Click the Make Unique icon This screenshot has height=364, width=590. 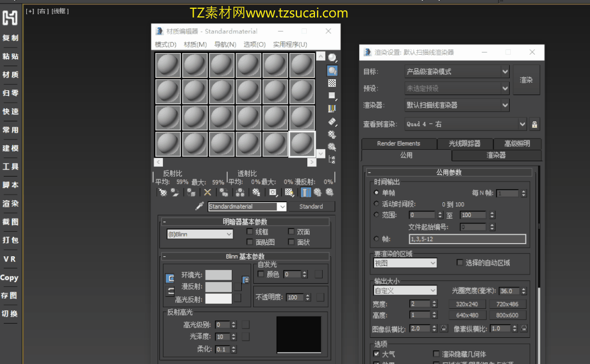point(240,192)
